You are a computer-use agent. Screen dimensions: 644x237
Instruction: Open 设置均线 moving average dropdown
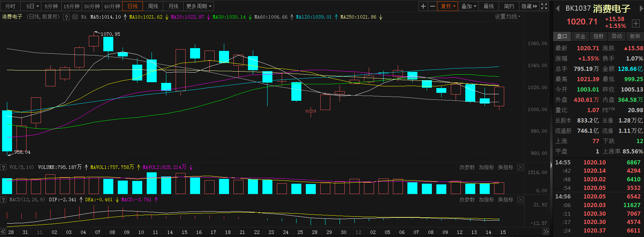click(x=508, y=17)
